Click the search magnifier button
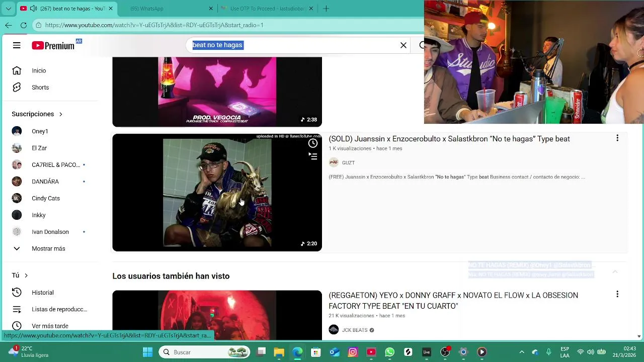The width and height of the screenshot is (644, 362). 422,45
